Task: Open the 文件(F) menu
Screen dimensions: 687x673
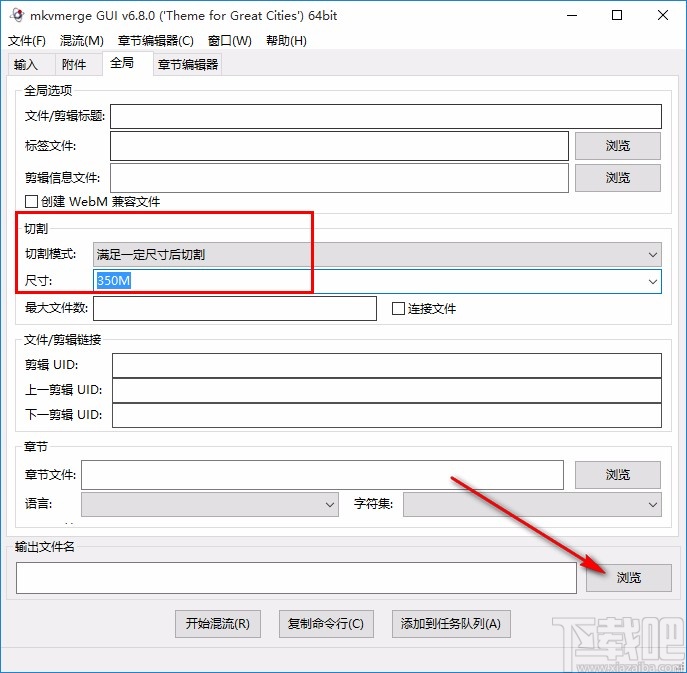Action: coord(27,41)
